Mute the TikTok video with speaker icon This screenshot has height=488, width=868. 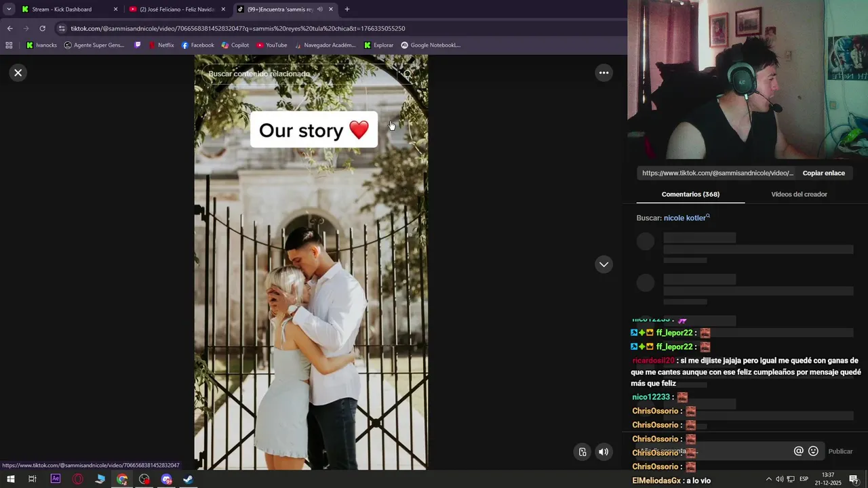pos(604,452)
